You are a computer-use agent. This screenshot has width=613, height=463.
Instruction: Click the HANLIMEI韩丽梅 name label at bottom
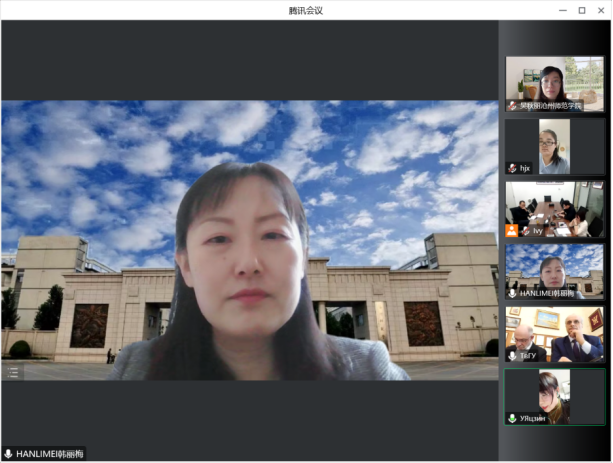coord(49,454)
